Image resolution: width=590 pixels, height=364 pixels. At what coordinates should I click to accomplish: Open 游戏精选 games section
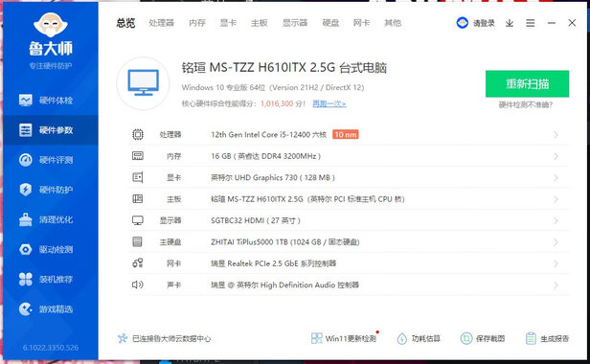click(51, 309)
